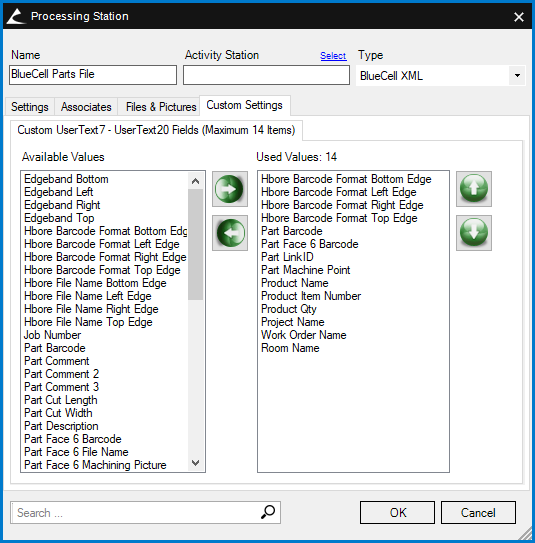
Task: Select Part Cut Length in Available Values
Action: pyautogui.click(x=61, y=400)
